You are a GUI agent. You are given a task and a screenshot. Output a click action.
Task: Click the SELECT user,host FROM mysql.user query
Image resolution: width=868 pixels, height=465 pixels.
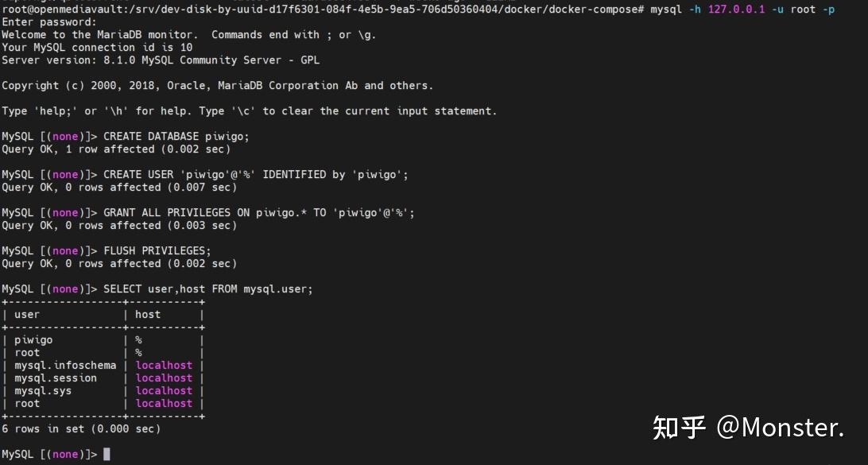pyautogui.click(x=208, y=289)
